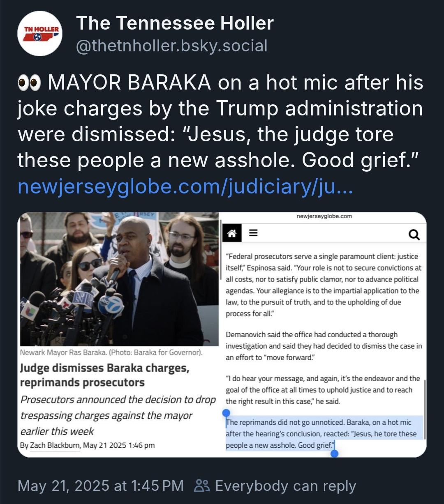Image resolution: width=444 pixels, height=504 pixels.
Task: Tap the search magnifier icon
Action: coord(414,234)
